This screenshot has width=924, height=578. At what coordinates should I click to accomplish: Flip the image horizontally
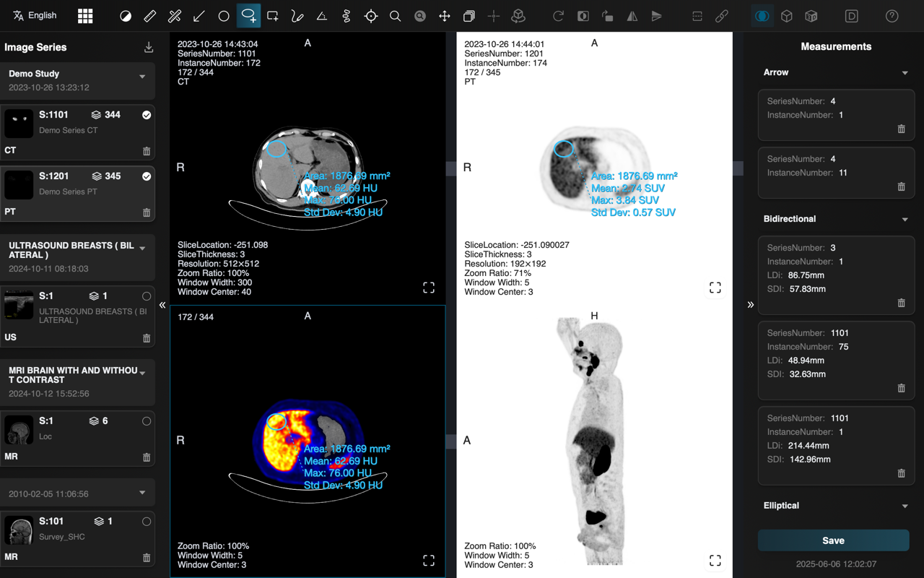[x=631, y=15]
